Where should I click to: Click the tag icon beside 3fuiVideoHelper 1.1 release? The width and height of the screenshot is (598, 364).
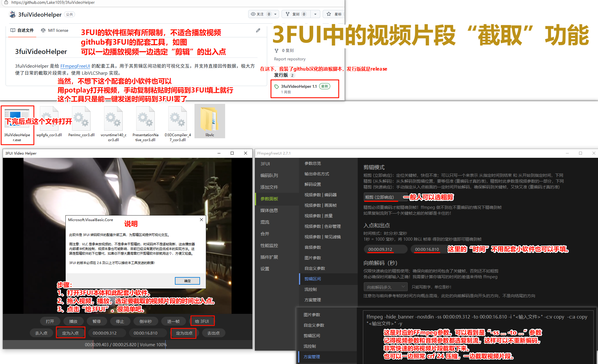pos(277,86)
